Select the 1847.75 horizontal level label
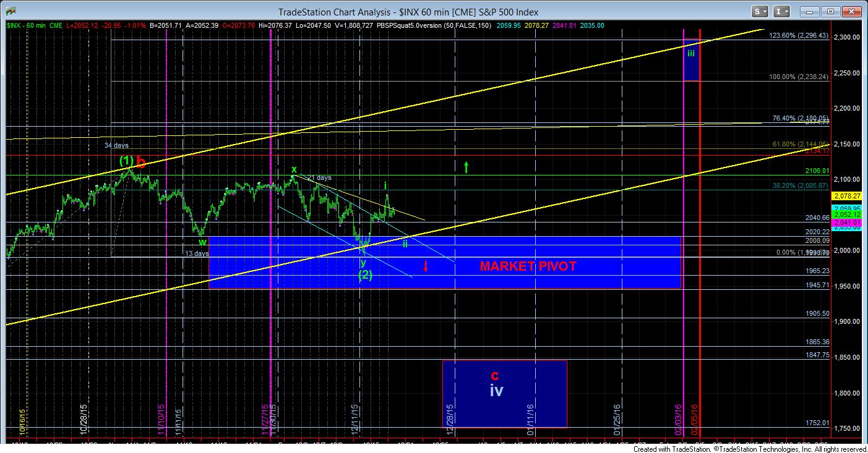 coord(817,355)
